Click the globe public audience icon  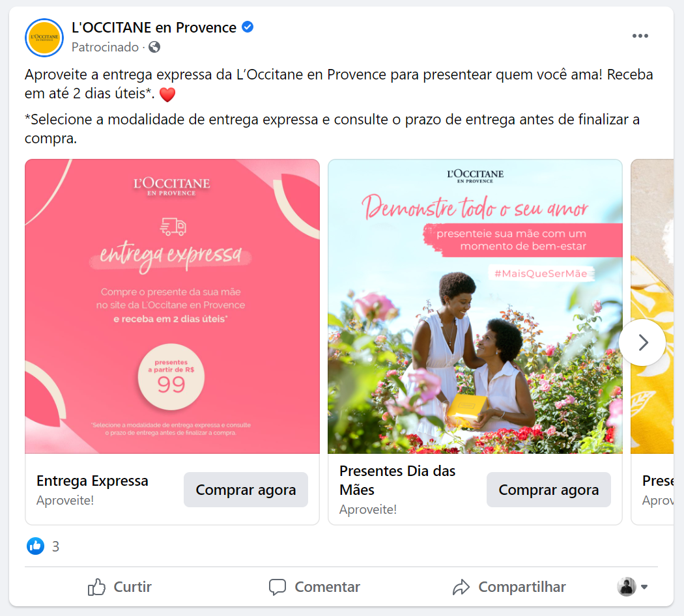154,47
